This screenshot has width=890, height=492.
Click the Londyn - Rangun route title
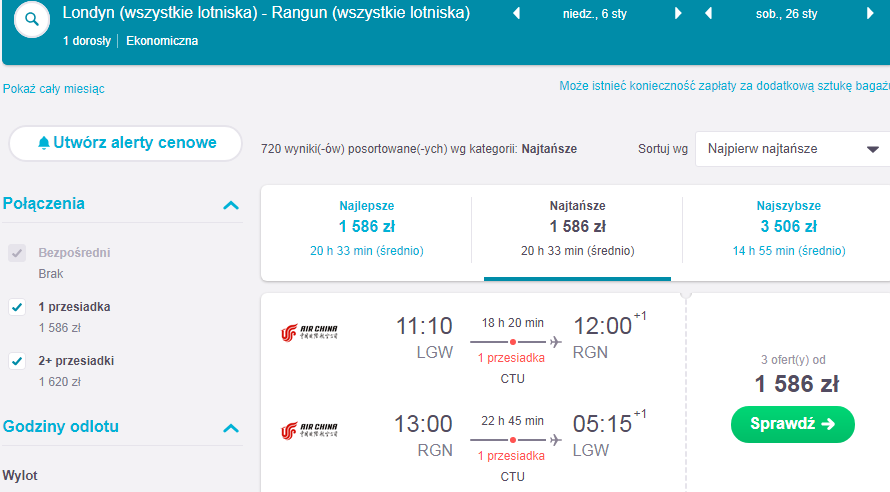click(266, 13)
